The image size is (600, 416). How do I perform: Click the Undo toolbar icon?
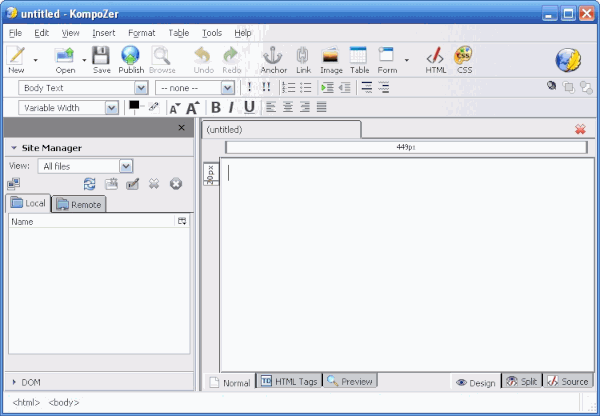pyautogui.click(x=203, y=60)
